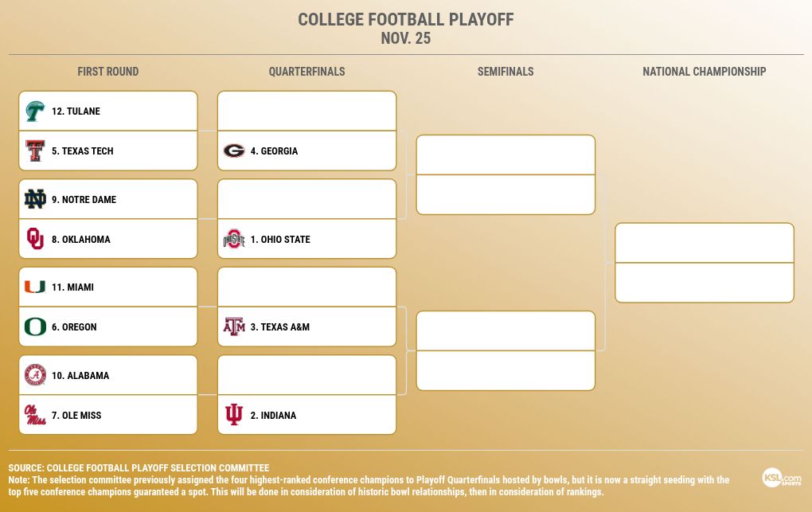Click the Ole Miss script logo
Image resolution: width=812 pixels, height=512 pixels.
coord(34,416)
